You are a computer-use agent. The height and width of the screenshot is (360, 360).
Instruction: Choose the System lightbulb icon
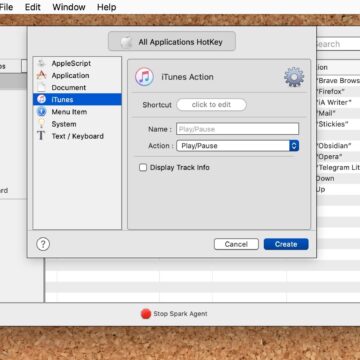tap(41, 124)
